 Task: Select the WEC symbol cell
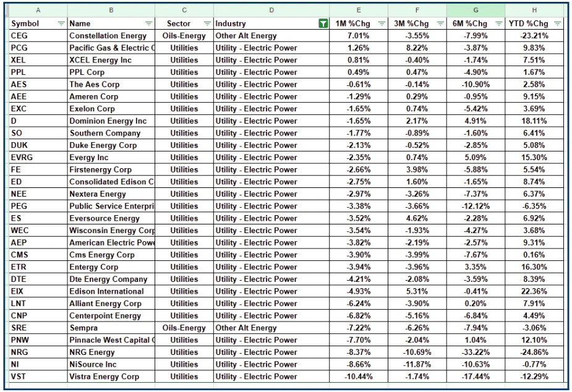point(38,231)
